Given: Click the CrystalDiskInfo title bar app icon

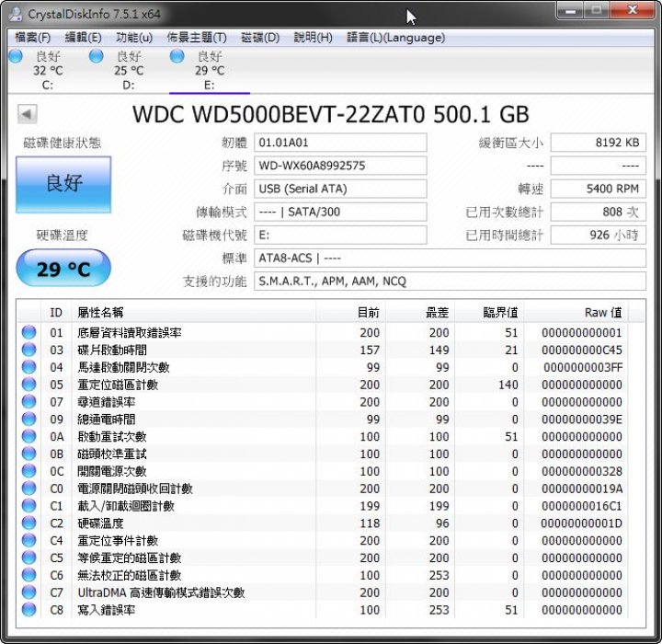Looking at the screenshot, I should [16, 14].
